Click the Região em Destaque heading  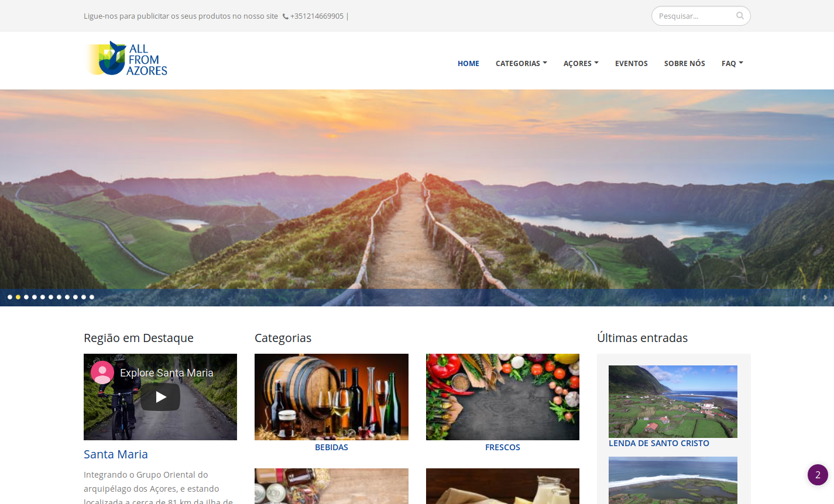(139, 338)
